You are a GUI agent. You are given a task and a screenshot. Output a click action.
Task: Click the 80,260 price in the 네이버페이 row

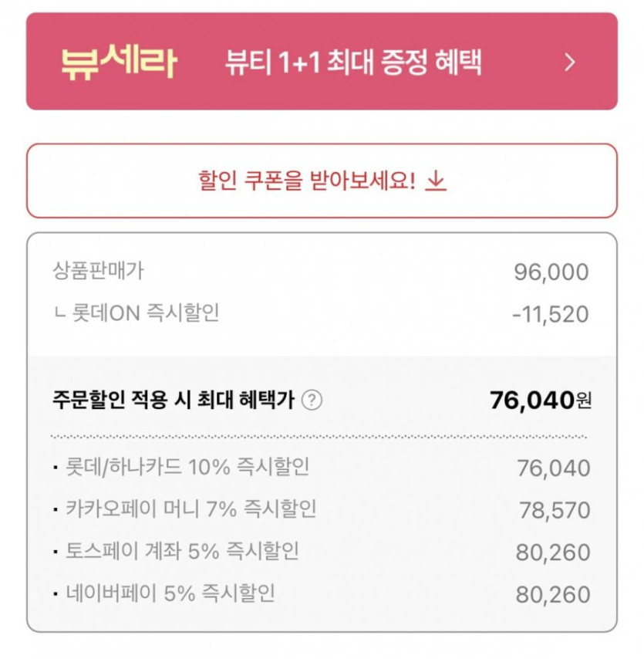coord(553,595)
